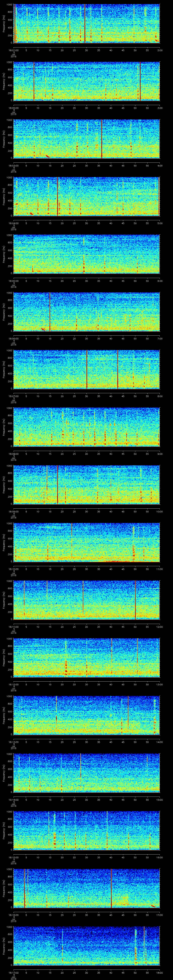Screen dimensions: 173x980
Task: Select the spectrogram panel beginning 18:03:00
Action: (x=87, y=139)
